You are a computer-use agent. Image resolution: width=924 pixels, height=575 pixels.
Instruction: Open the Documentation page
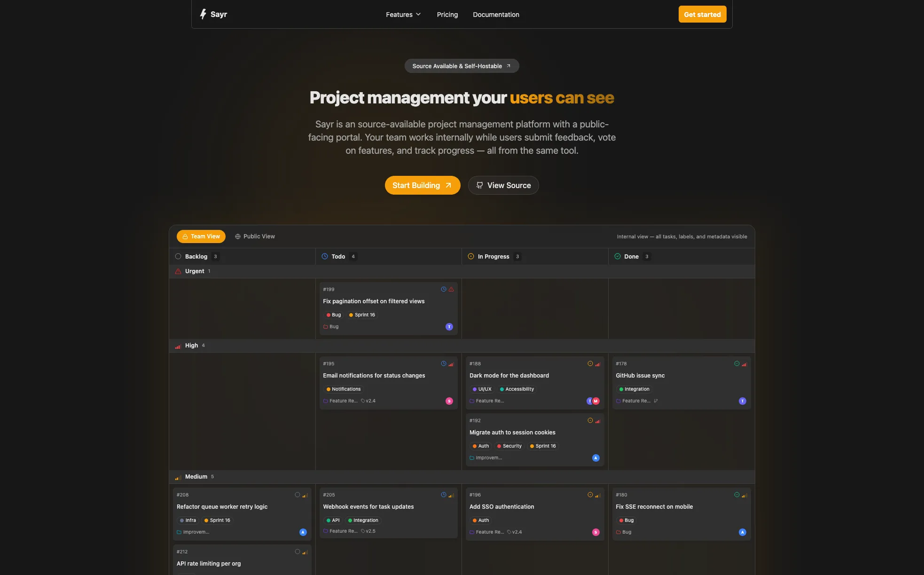496,15
